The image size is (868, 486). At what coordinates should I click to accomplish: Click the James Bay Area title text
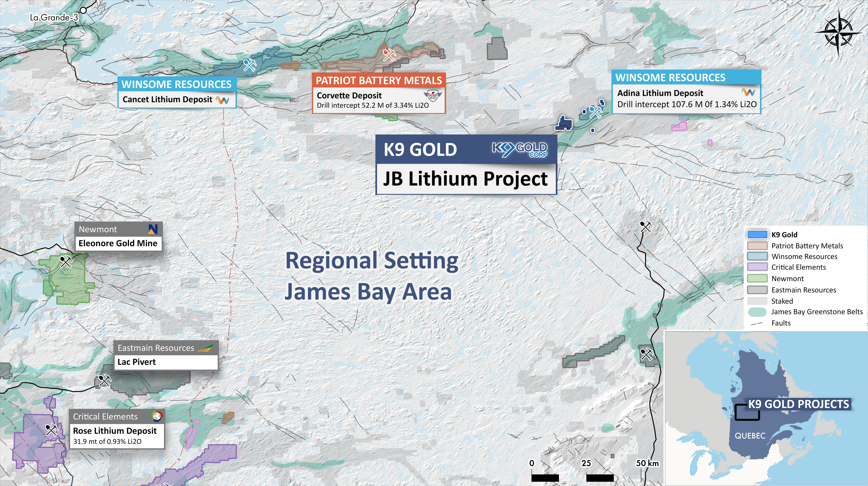pos(368,292)
